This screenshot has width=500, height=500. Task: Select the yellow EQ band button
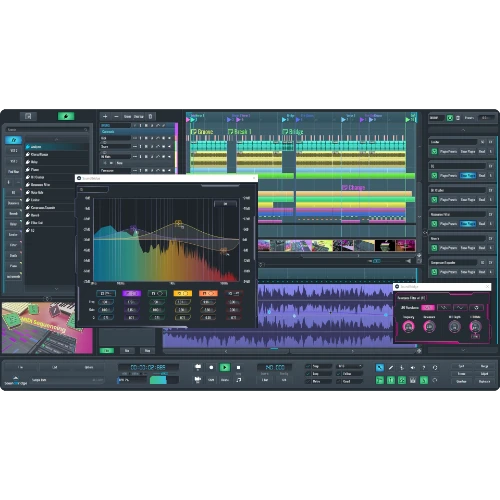coord(183,293)
